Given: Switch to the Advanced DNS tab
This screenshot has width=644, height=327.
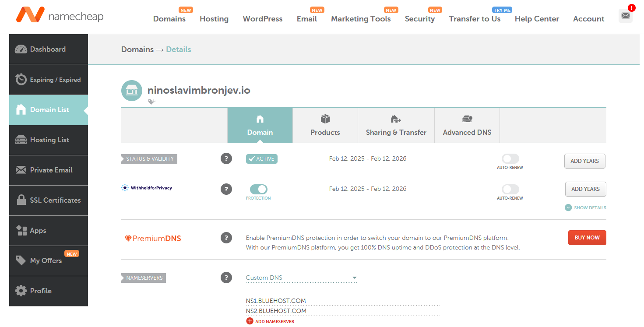Looking at the screenshot, I should click(x=467, y=125).
